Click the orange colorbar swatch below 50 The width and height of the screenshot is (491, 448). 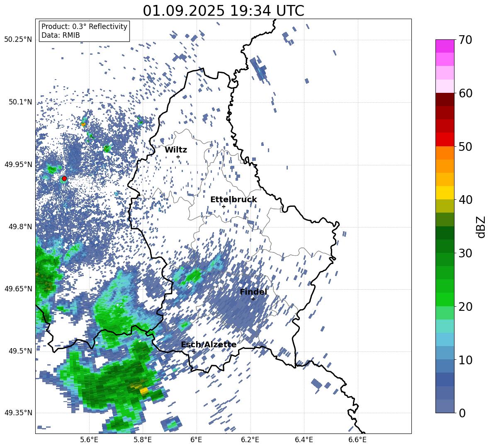click(445, 153)
